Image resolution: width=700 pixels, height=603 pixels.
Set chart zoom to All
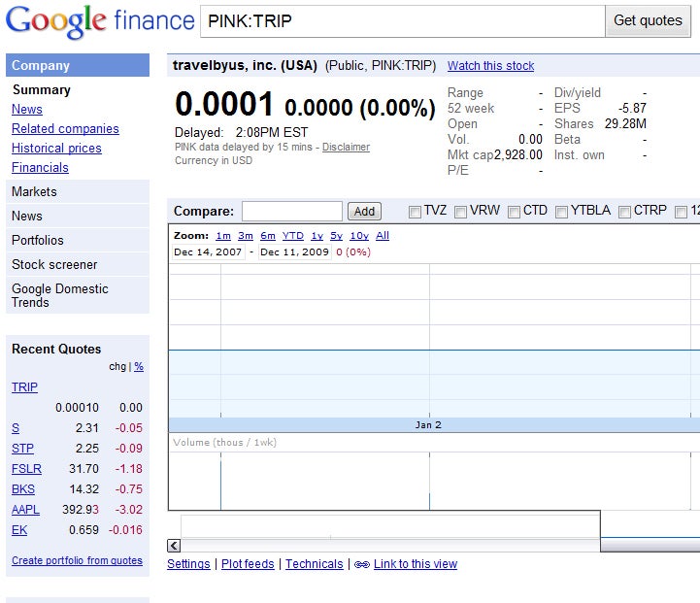(x=383, y=236)
